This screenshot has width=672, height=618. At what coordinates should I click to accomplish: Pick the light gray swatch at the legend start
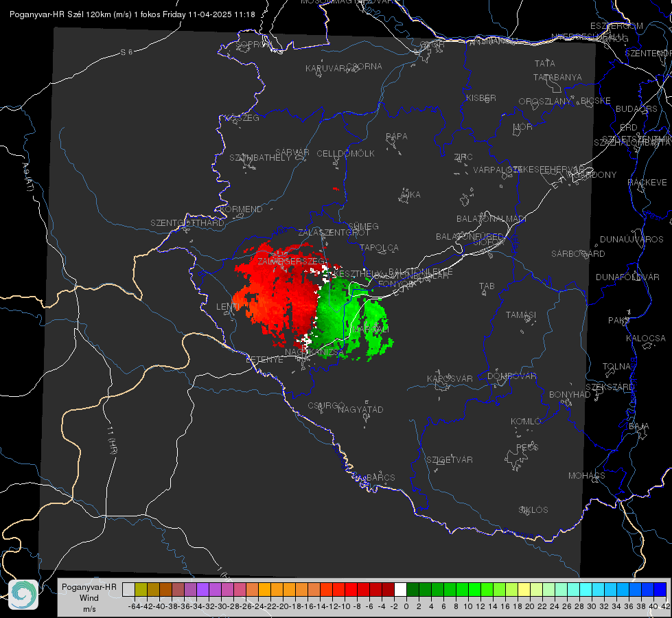point(128,590)
